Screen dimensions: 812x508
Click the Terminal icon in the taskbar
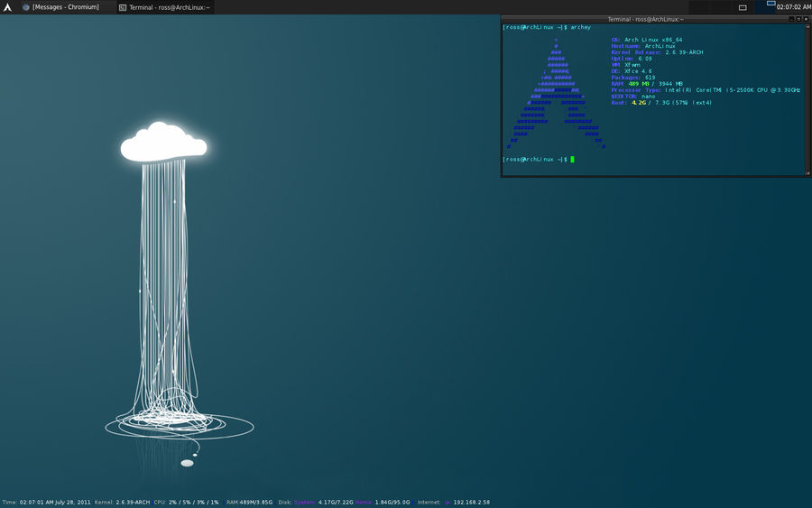click(x=123, y=7)
